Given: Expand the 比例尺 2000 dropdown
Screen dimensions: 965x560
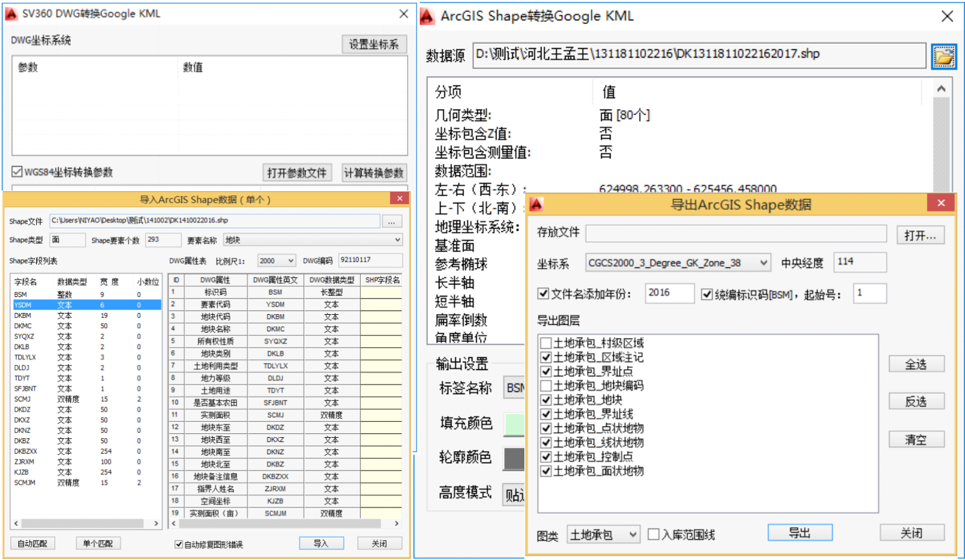Looking at the screenshot, I should (291, 260).
